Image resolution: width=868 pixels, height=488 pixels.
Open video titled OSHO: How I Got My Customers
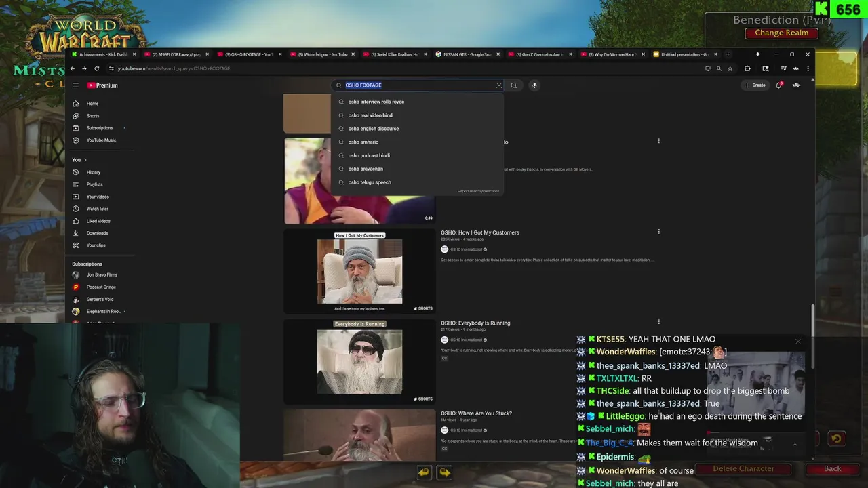[x=480, y=232]
